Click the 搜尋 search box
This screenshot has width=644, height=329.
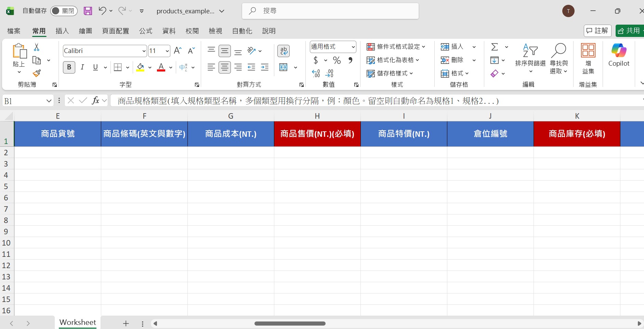click(x=330, y=11)
